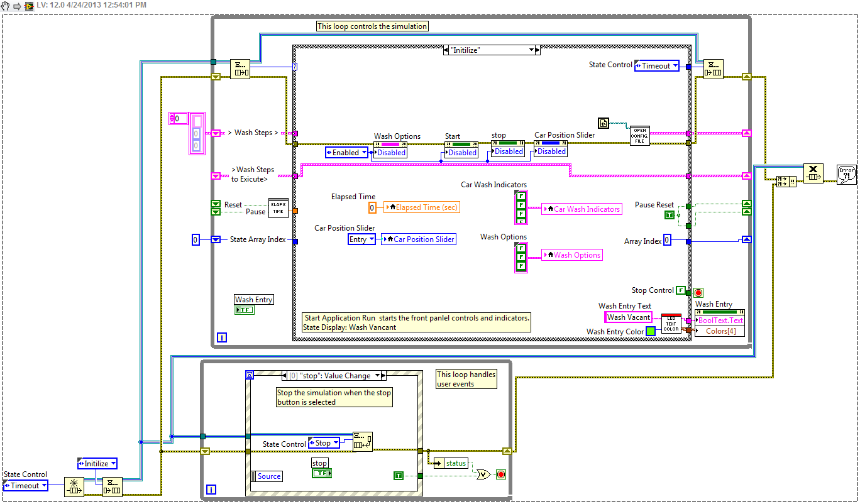Click the Elapsed Time (sec) local variable

[422, 207]
